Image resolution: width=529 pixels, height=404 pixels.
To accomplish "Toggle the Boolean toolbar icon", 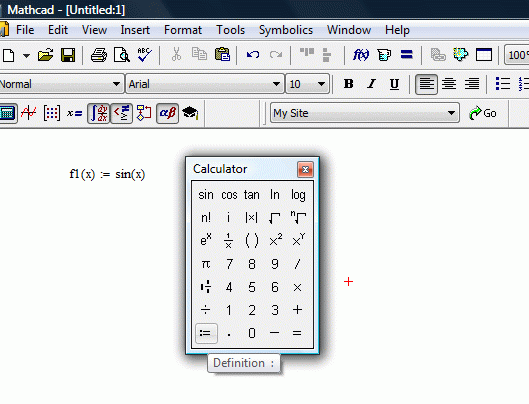I will [x=121, y=113].
